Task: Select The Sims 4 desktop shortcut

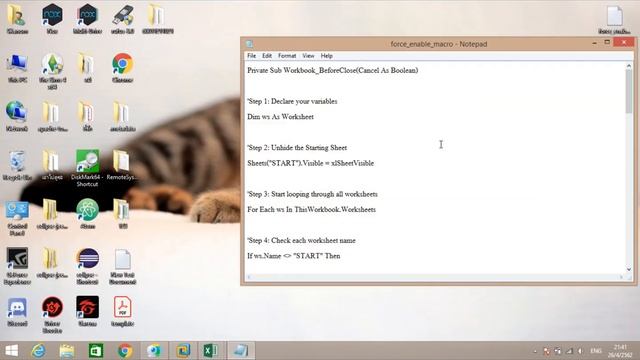Action: [52, 71]
